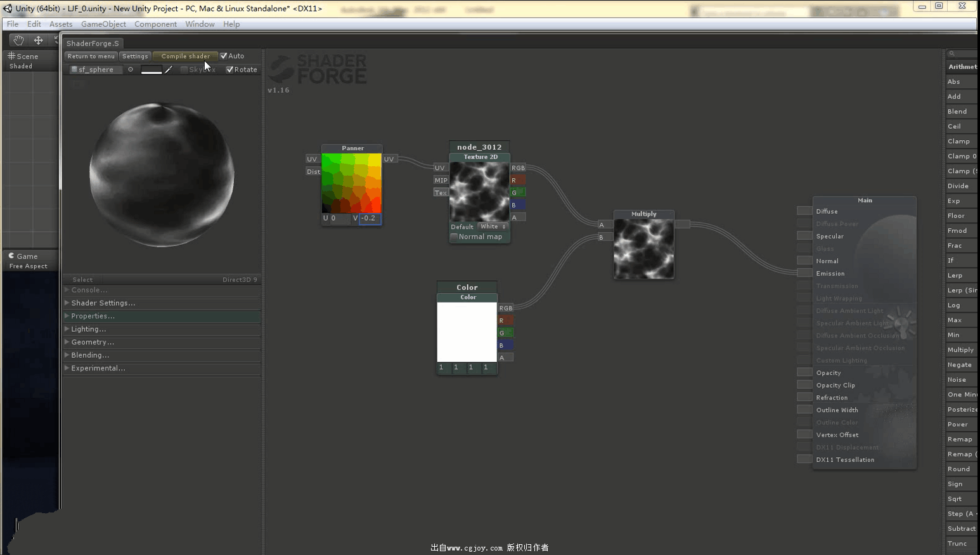The image size is (980, 555).
Task: Open the mesh object picker circle icon
Action: tap(131, 70)
